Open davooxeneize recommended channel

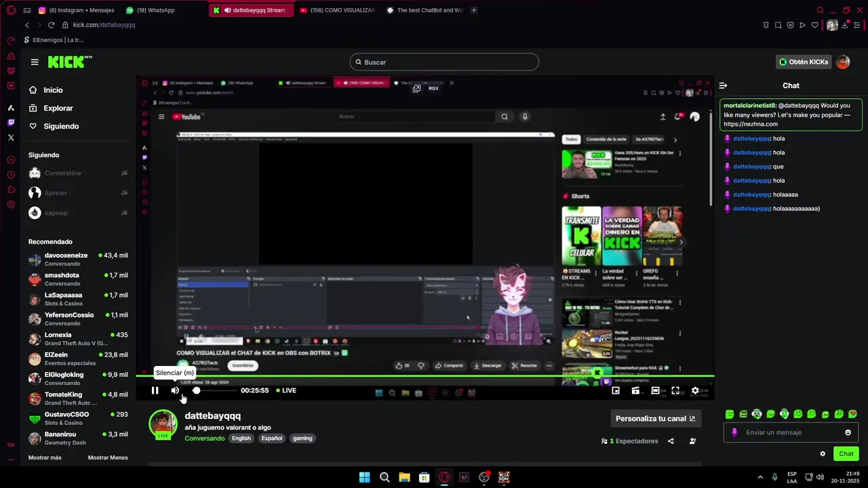(78, 260)
